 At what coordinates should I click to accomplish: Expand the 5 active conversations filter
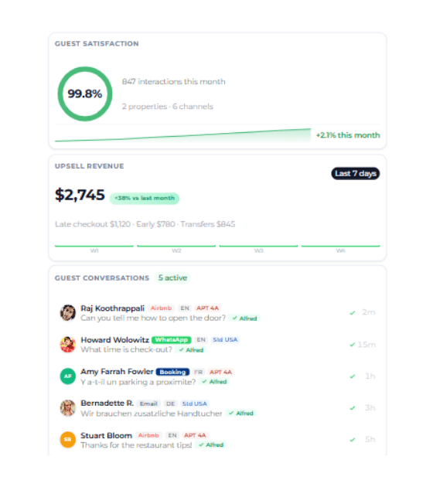172,278
